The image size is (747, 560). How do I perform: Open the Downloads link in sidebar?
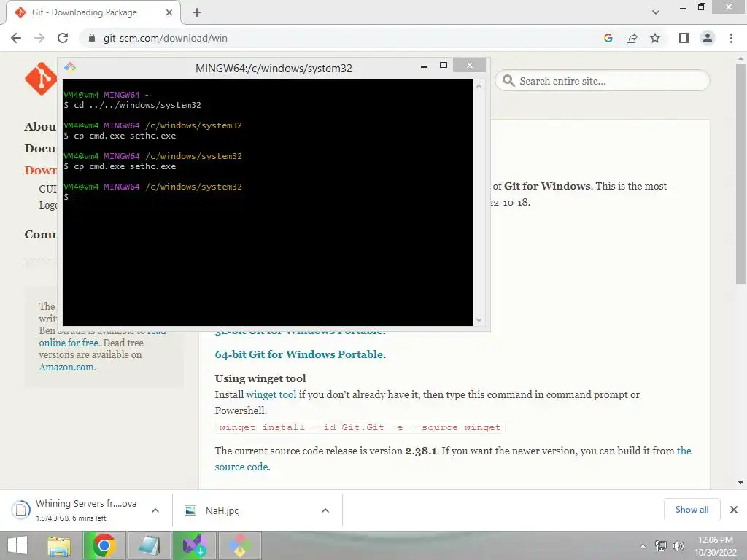click(41, 170)
